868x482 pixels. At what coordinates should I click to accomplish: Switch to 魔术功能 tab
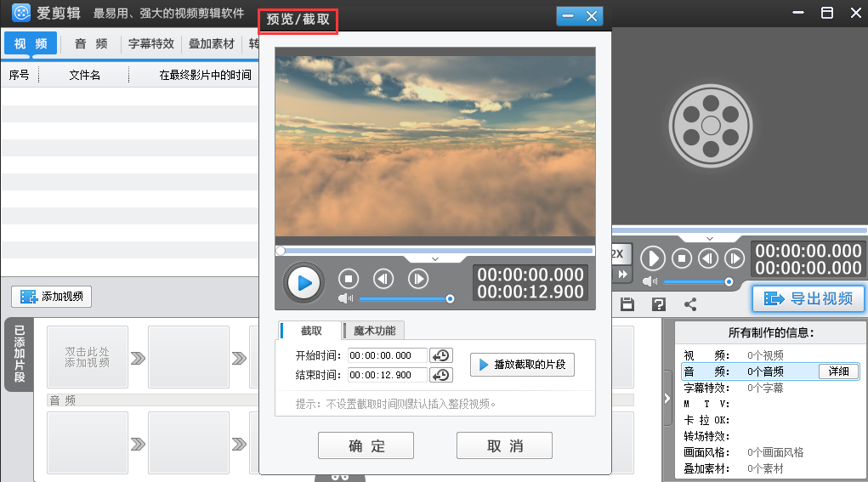pyautogui.click(x=374, y=331)
